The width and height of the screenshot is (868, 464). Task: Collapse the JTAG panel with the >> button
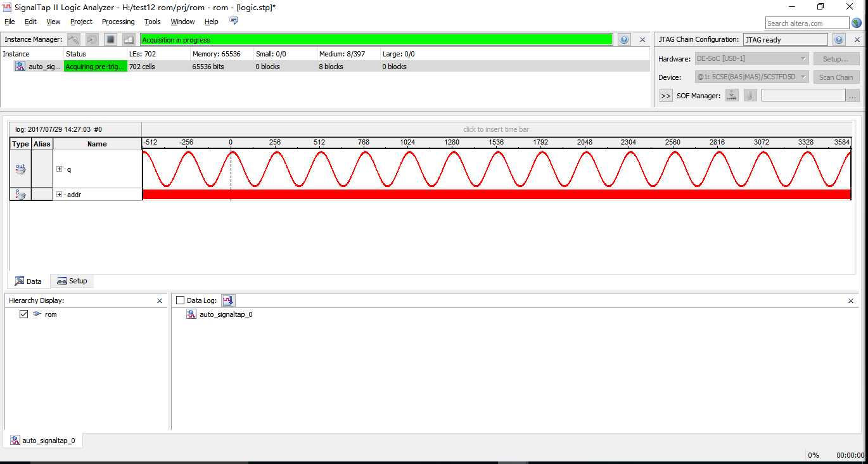(x=666, y=96)
